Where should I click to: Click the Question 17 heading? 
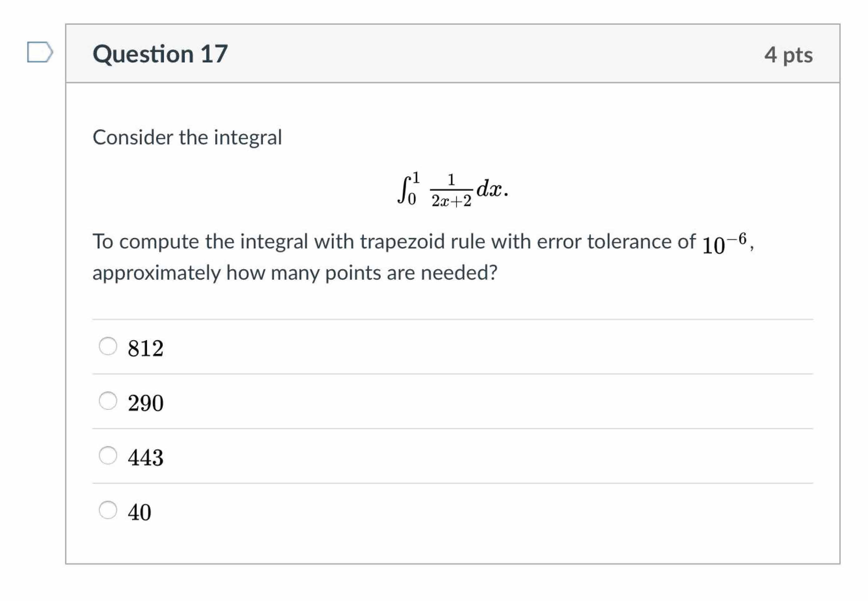click(x=160, y=53)
